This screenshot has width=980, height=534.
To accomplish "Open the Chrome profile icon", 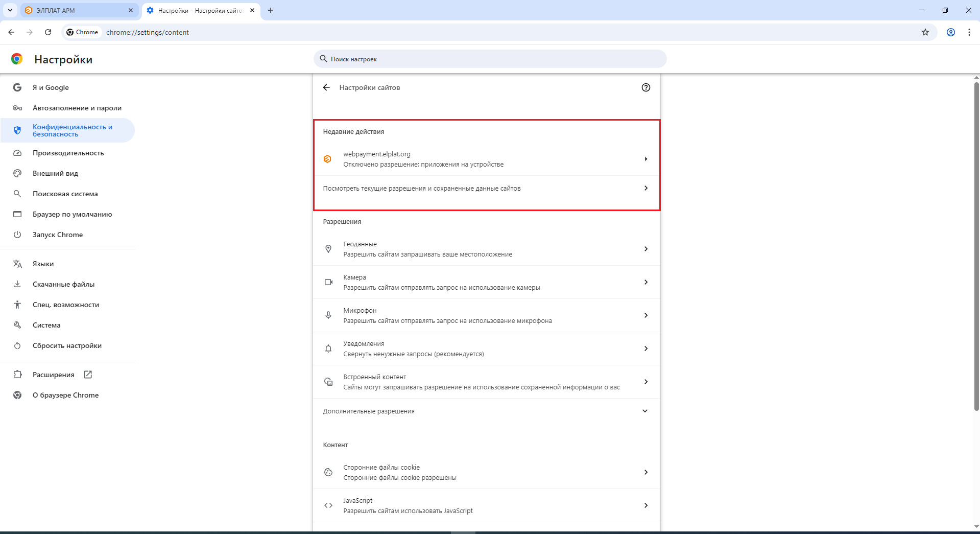I will point(951,32).
